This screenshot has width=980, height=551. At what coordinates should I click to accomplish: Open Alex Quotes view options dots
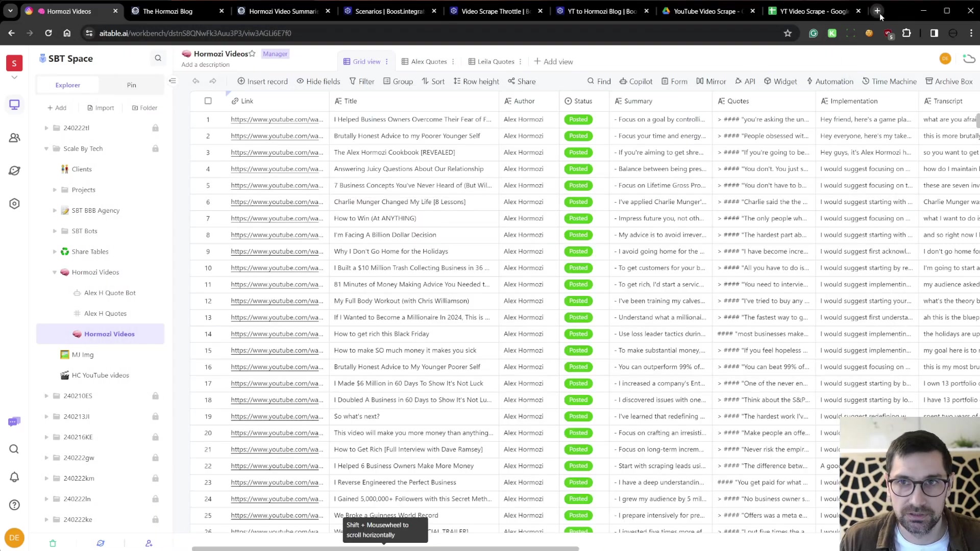coord(453,62)
